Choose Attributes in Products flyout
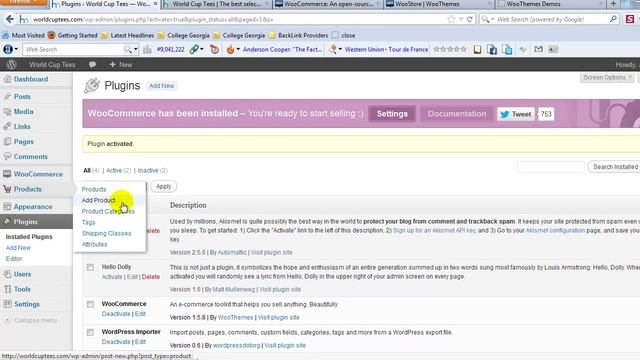The image size is (640, 360). pos(94,244)
